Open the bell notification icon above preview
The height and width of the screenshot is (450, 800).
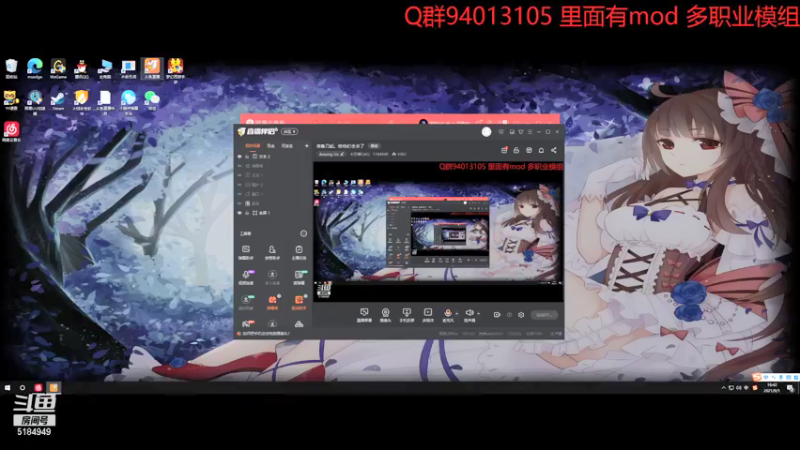pyautogui.click(x=541, y=150)
